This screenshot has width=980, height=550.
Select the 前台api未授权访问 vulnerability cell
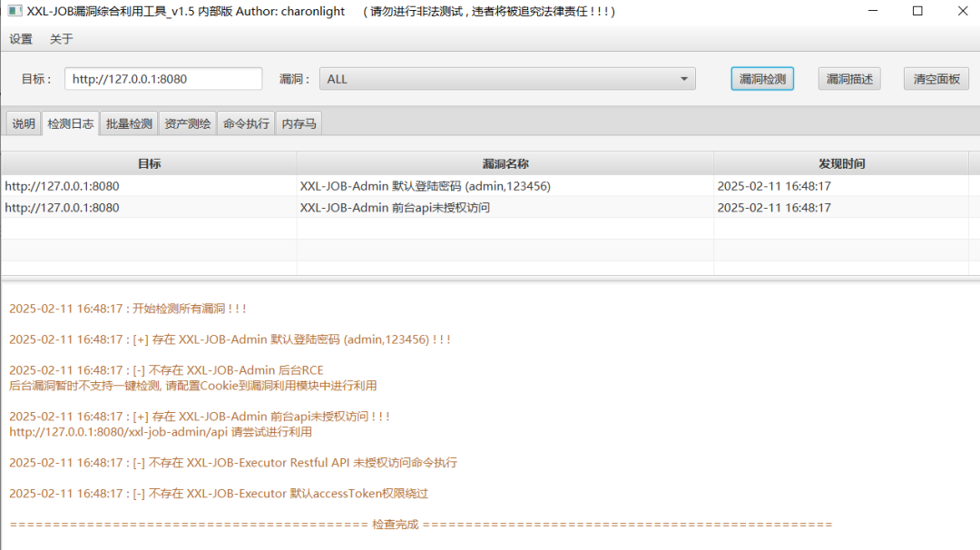(x=505, y=208)
